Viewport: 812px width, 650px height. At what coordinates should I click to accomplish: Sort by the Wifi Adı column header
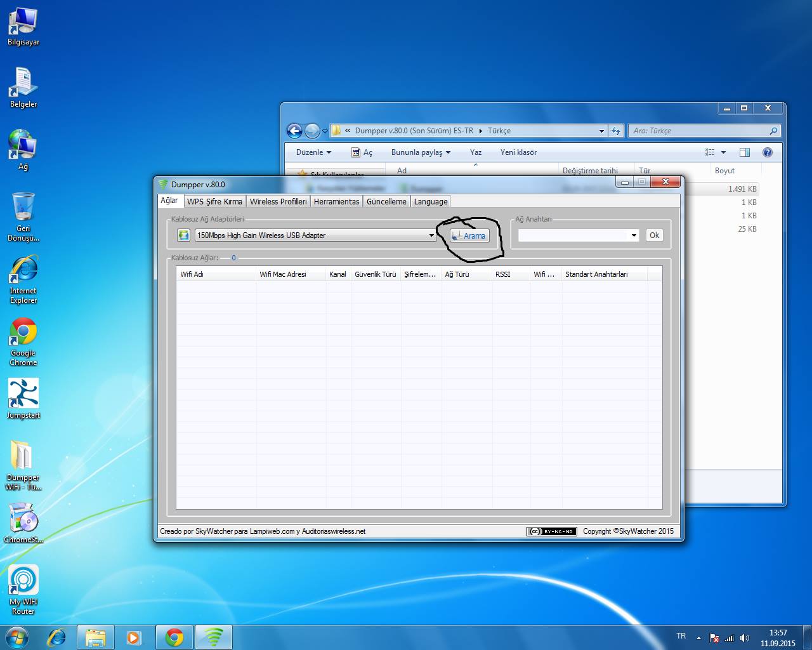click(x=216, y=274)
